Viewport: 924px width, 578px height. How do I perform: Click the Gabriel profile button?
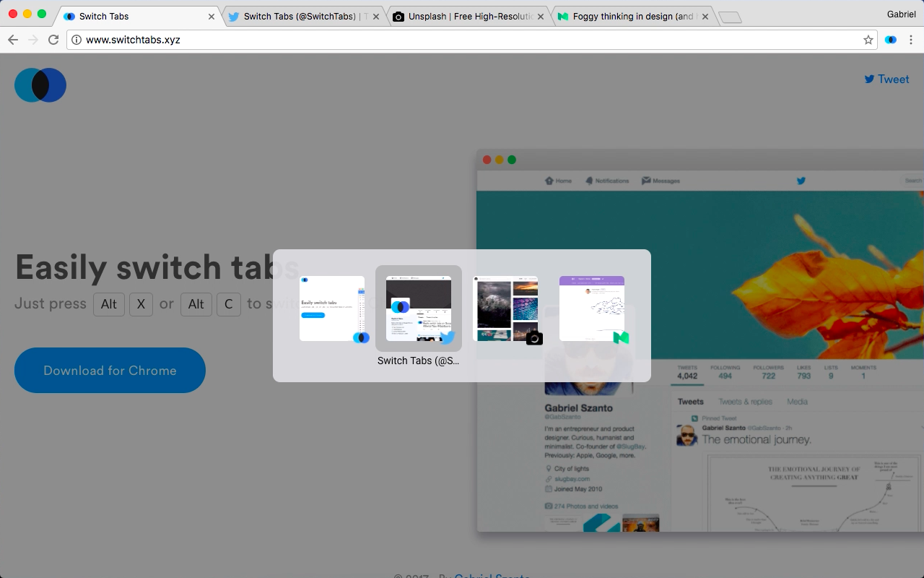tap(902, 14)
